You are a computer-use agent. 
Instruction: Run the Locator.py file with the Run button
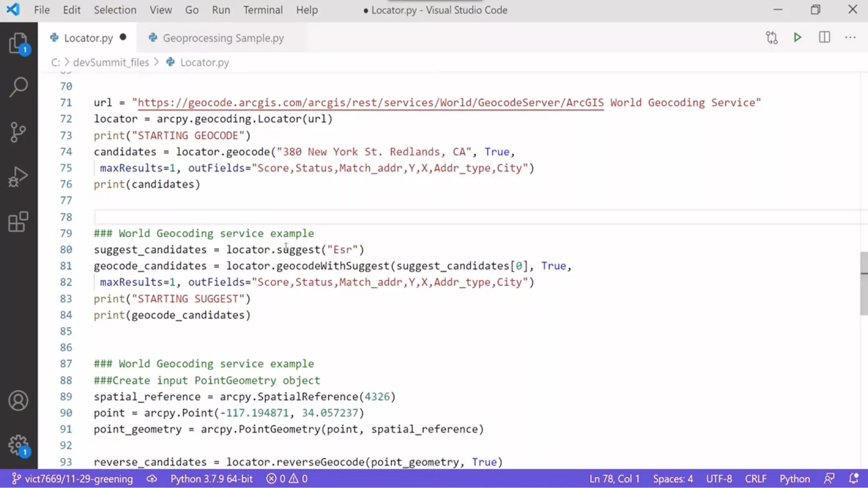(797, 37)
